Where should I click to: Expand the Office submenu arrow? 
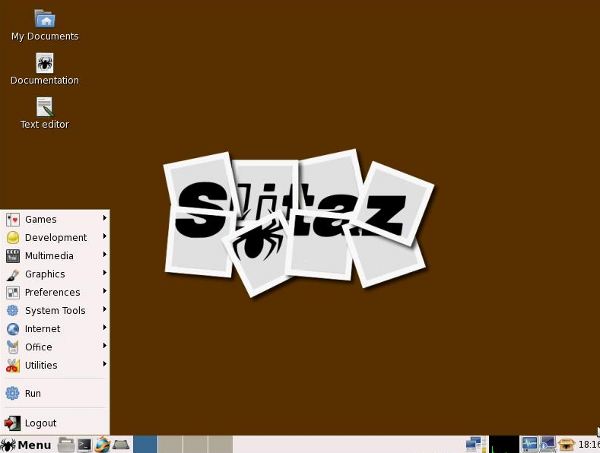pyautogui.click(x=104, y=346)
